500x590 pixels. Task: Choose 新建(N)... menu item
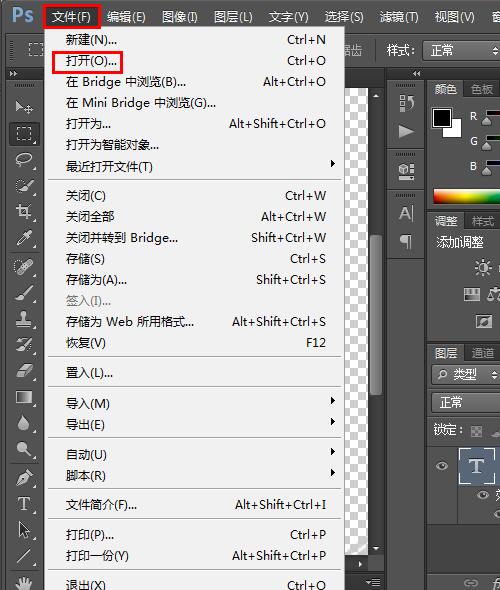[195, 40]
